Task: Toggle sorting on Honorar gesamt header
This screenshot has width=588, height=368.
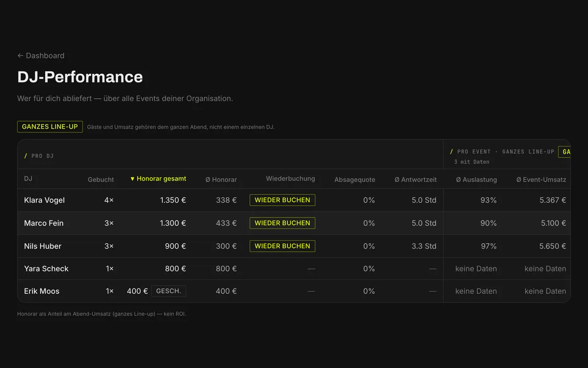Action: click(x=158, y=179)
